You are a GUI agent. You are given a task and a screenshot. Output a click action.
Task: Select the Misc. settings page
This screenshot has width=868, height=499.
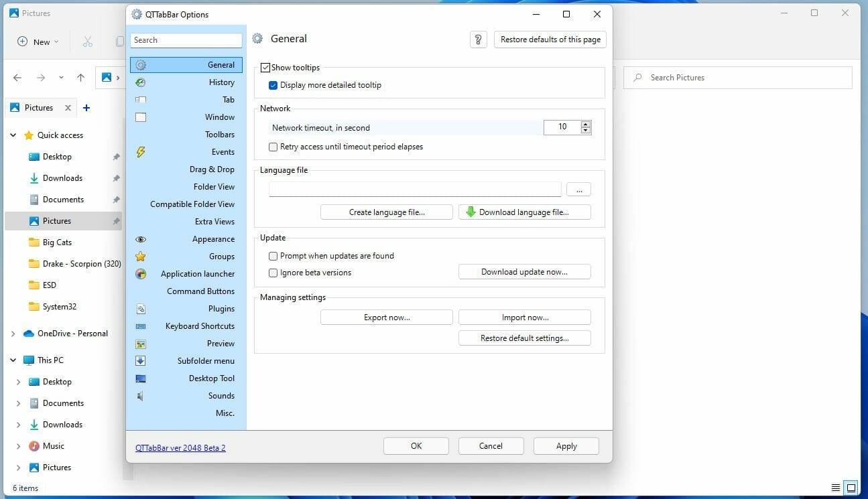click(225, 413)
